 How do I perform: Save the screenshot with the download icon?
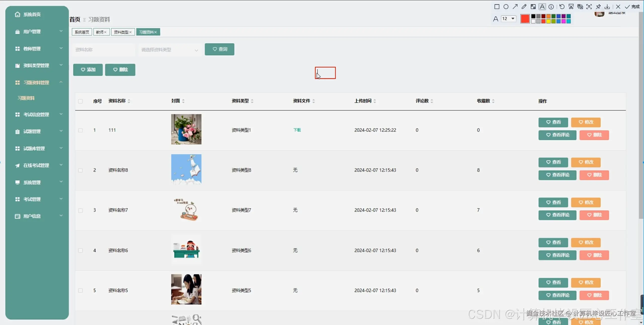pos(607,7)
